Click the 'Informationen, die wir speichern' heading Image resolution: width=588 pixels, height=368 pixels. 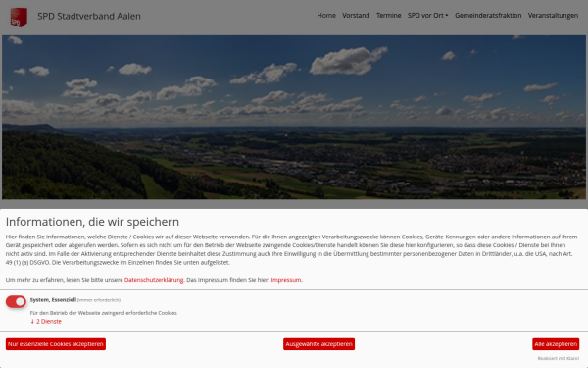tap(92, 222)
